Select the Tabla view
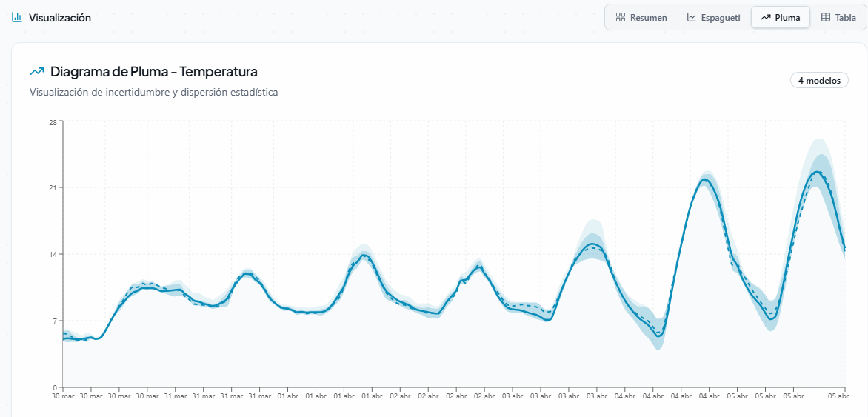This screenshot has width=868, height=417. point(838,17)
